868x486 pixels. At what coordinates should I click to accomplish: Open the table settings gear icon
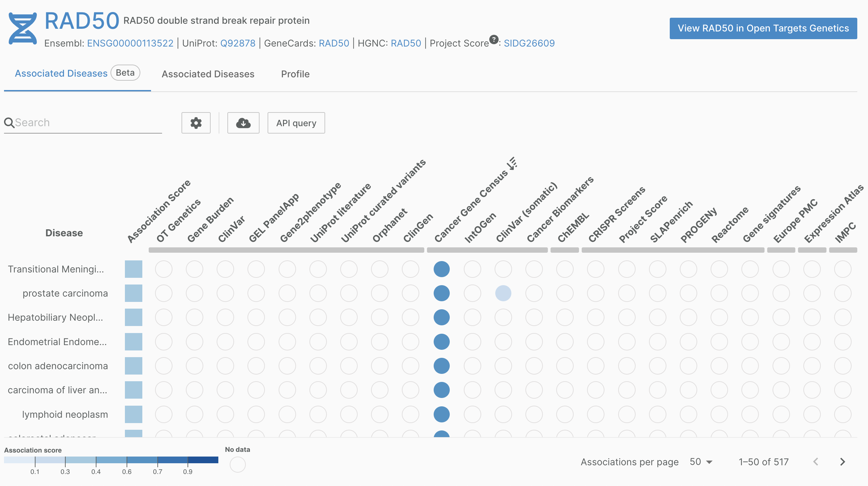196,123
